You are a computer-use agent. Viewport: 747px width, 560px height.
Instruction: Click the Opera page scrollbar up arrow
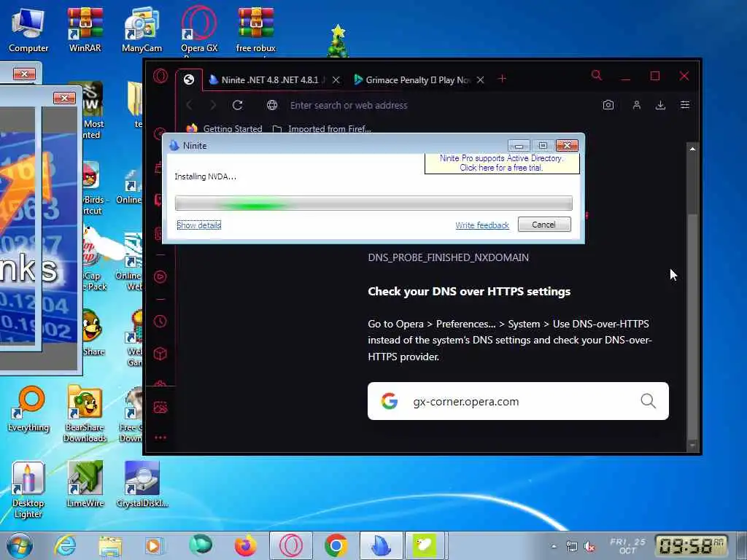click(693, 149)
